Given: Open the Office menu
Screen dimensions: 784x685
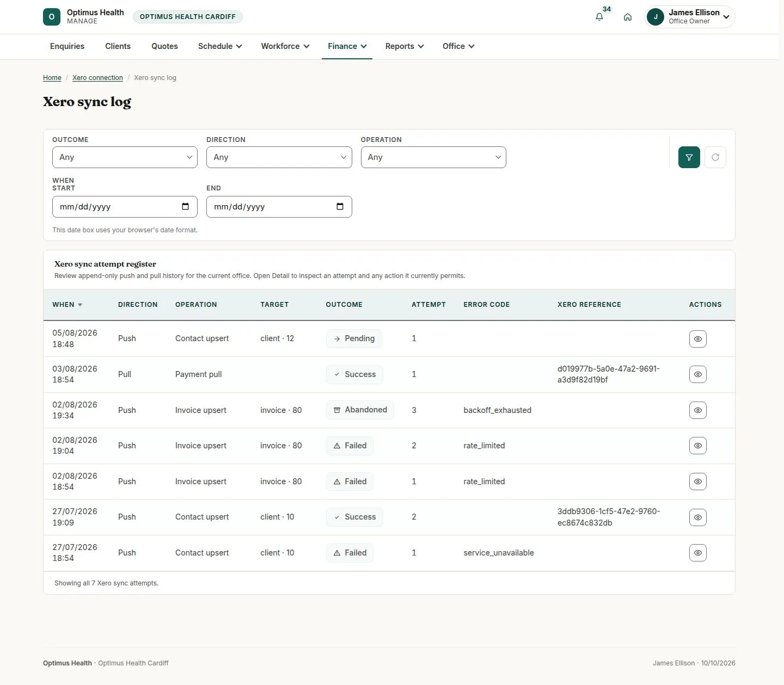Looking at the screenshot, I should tap(458, 46).
